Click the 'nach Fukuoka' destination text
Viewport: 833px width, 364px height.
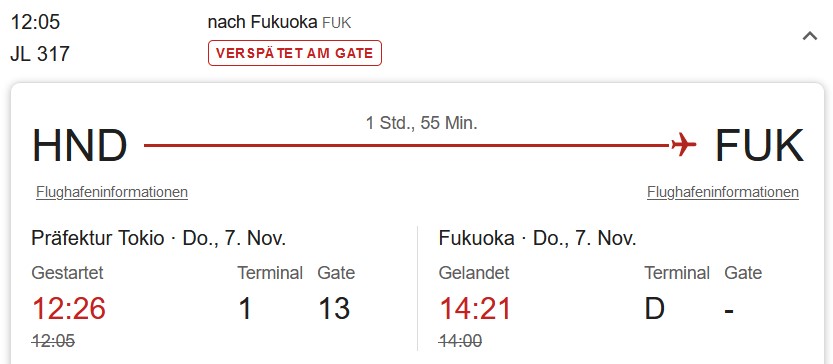(x=261, y=22)
